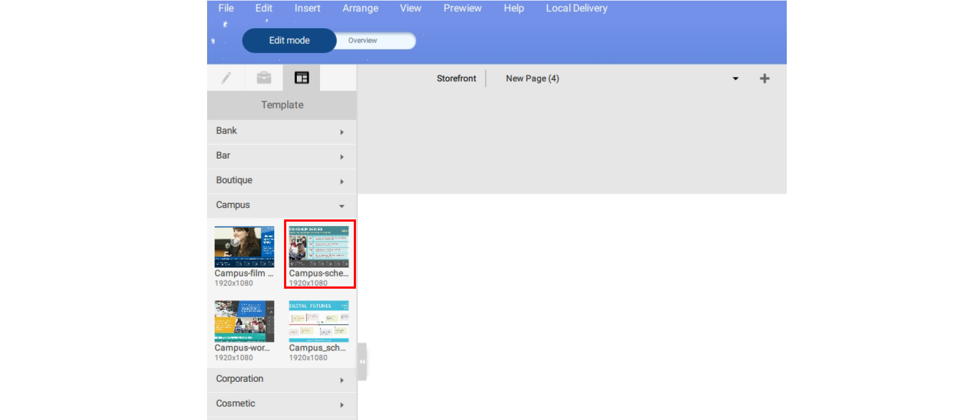Viewport: 980px width, 420px height.
Task: Open the Local Delivery menu
Action: [576, 8]
